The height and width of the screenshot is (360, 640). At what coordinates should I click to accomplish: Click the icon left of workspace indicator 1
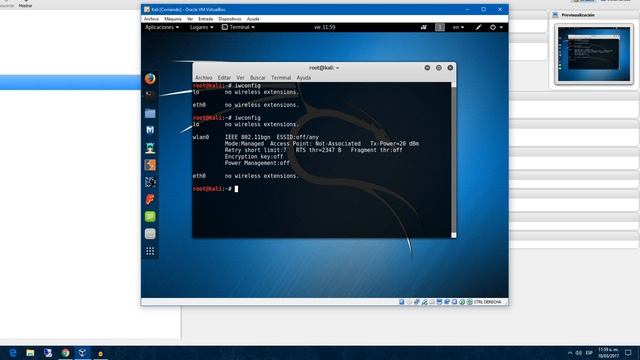click(424, 27)
